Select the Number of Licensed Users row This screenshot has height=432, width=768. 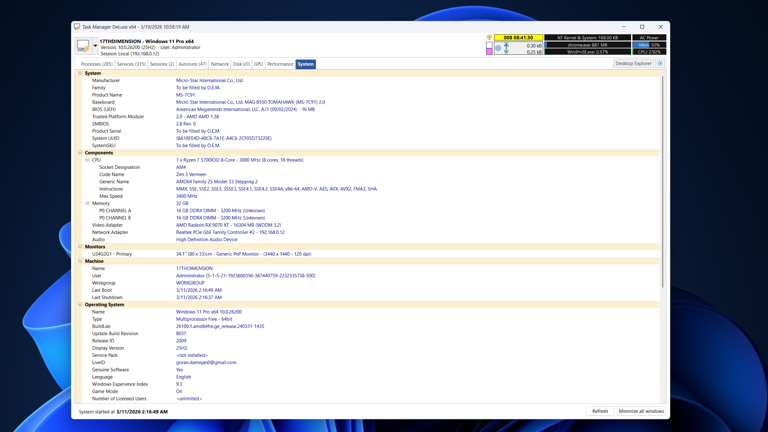(x=371, y=399)
